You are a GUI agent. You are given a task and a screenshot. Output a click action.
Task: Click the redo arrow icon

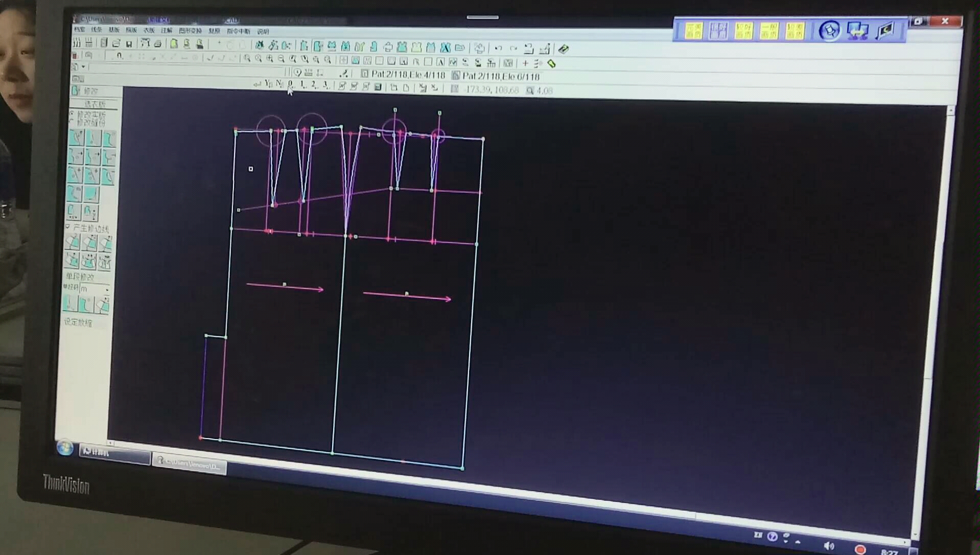pyautogui.click(x=514, y=49)
